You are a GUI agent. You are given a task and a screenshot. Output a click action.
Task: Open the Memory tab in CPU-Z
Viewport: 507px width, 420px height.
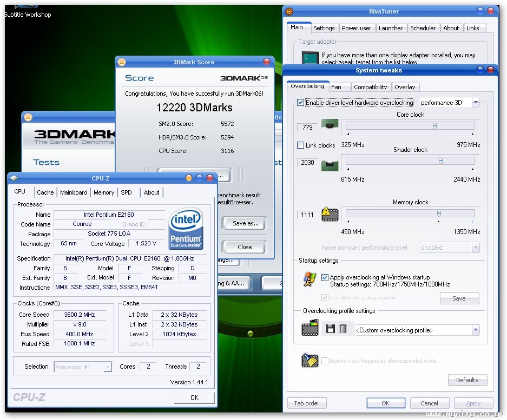[104, 192]
